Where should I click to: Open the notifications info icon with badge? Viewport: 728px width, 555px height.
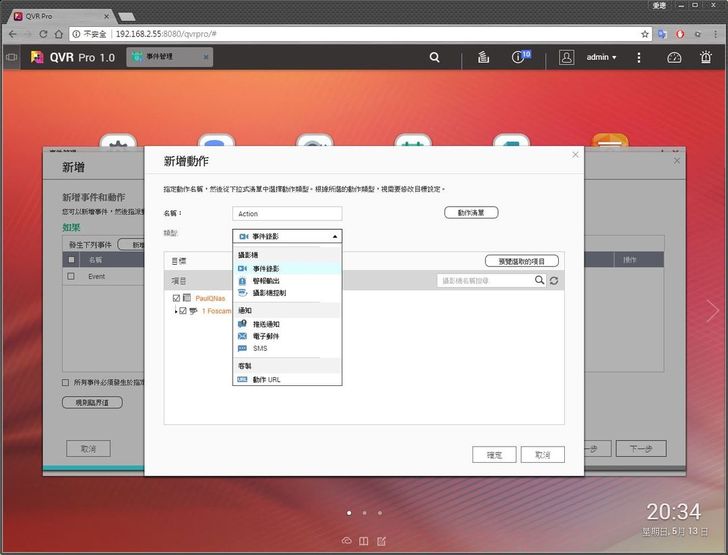click(518, 57)
